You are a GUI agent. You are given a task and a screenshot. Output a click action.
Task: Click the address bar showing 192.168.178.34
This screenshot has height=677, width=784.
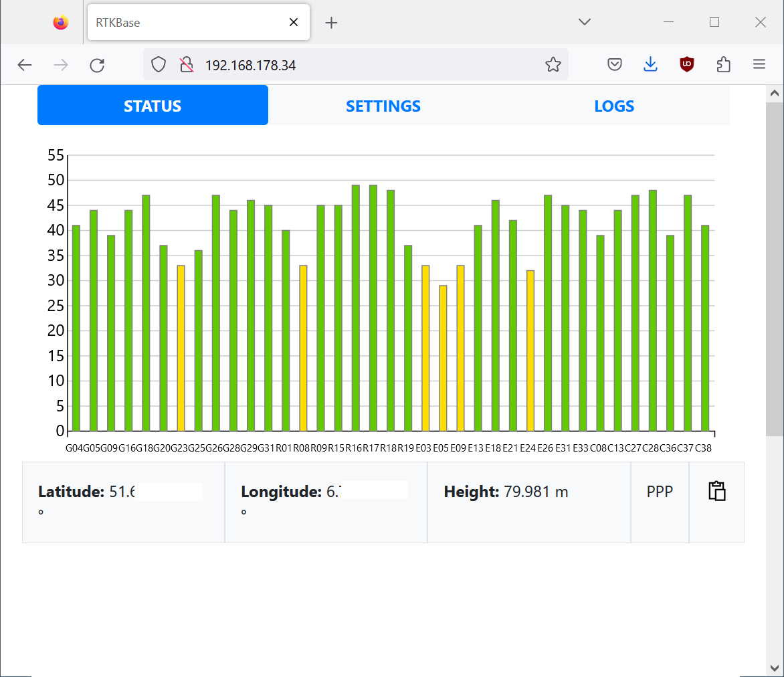(x=368, y=65)
